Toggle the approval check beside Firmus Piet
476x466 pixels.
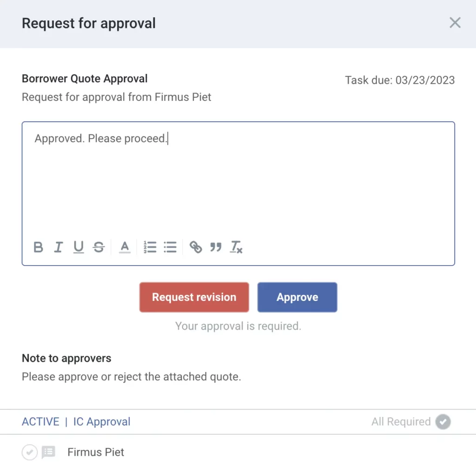pyautogui.click(x=29, y=452)
